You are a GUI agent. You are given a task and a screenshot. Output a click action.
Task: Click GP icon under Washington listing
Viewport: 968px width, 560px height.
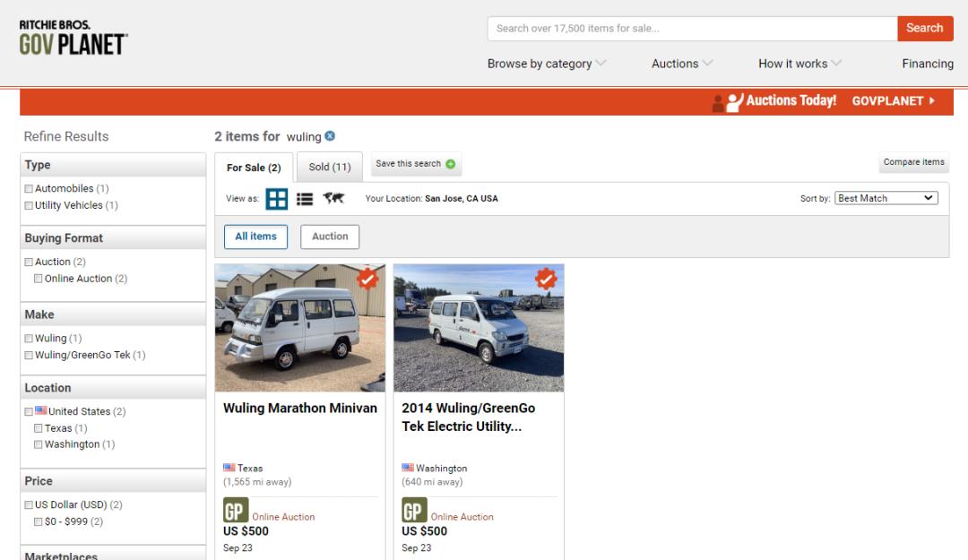(413, 511)
